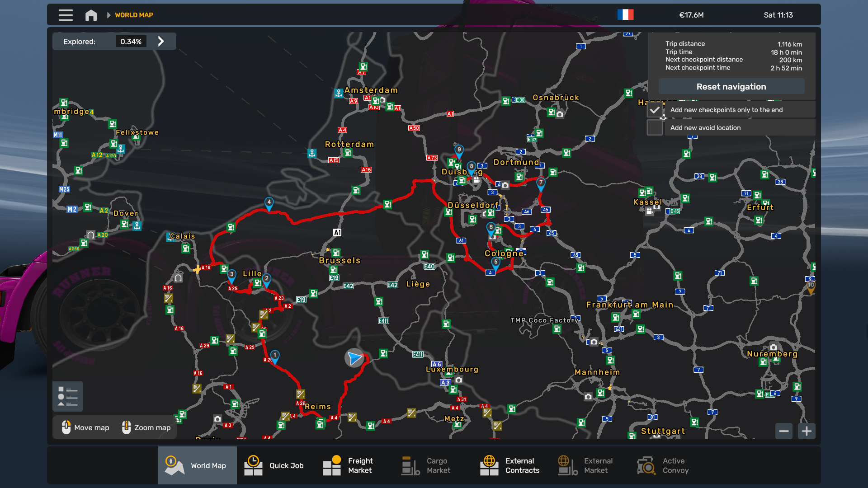Click the World Map breadcrumb link
This screenshot has height=488, width=868.
point(134,15)
